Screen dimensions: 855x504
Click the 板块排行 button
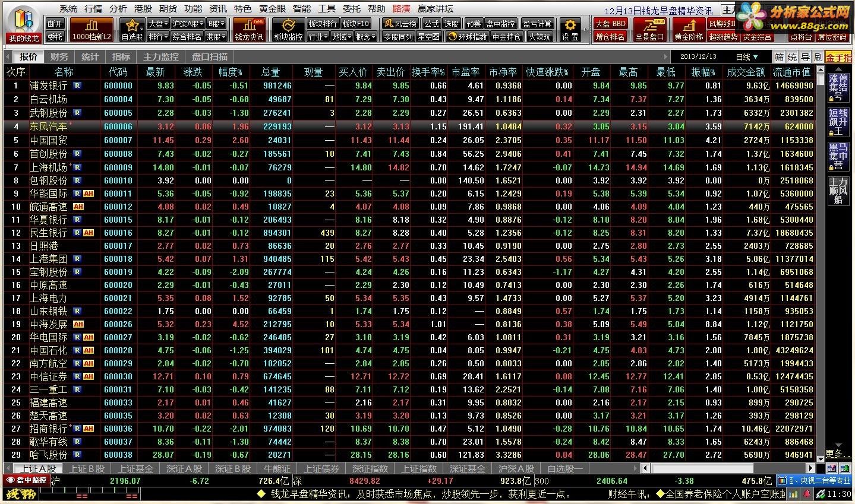323,24
